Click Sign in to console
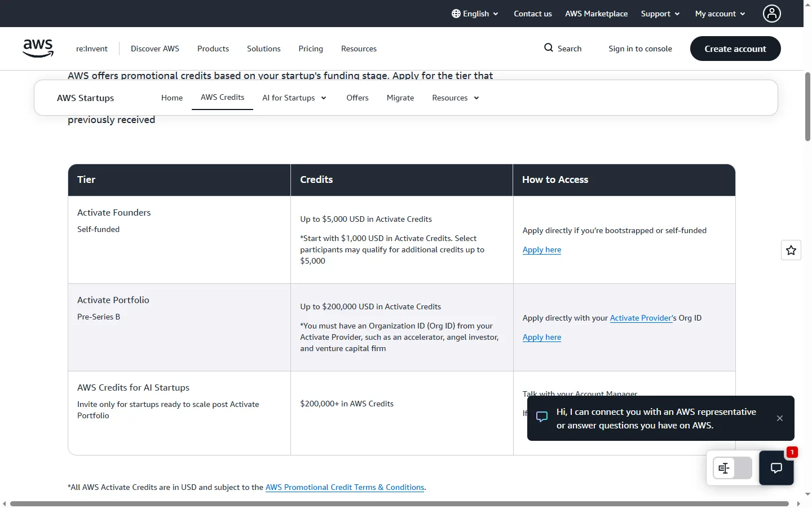 tap(641, 49)
